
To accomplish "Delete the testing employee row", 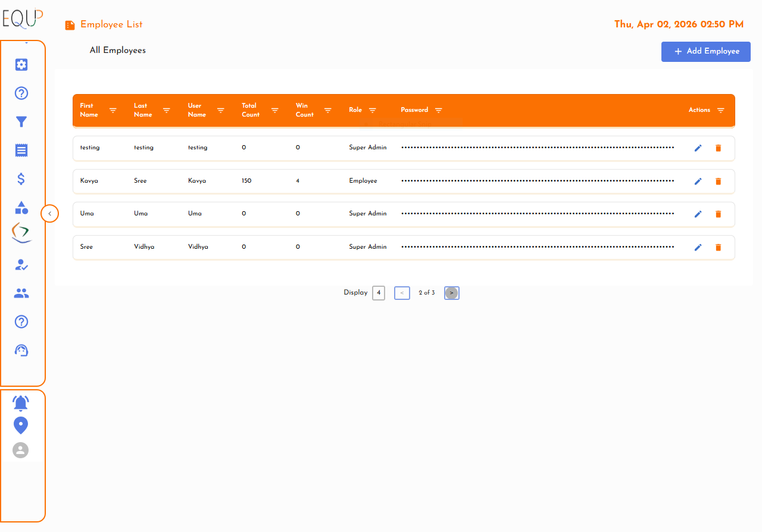I will [x=718, y=148].
